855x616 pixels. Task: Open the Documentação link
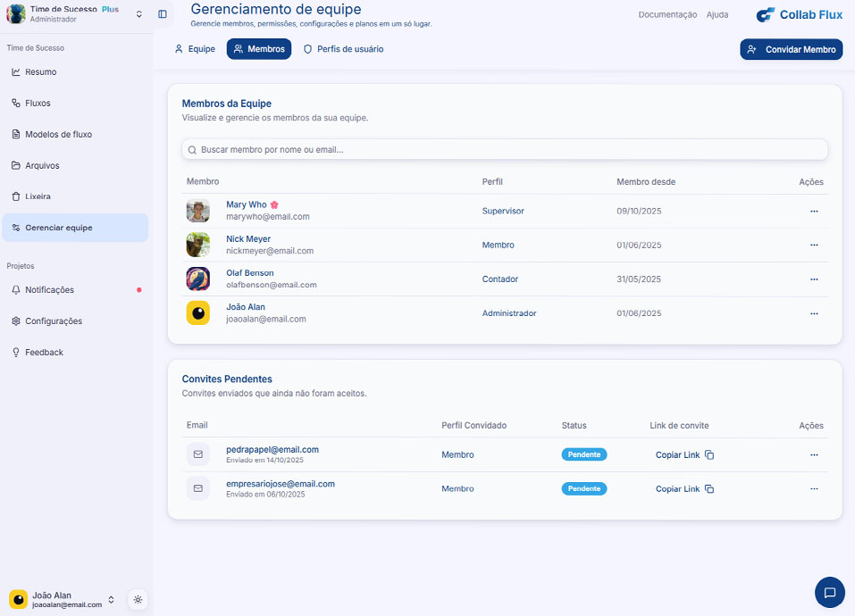coord(667,14)
